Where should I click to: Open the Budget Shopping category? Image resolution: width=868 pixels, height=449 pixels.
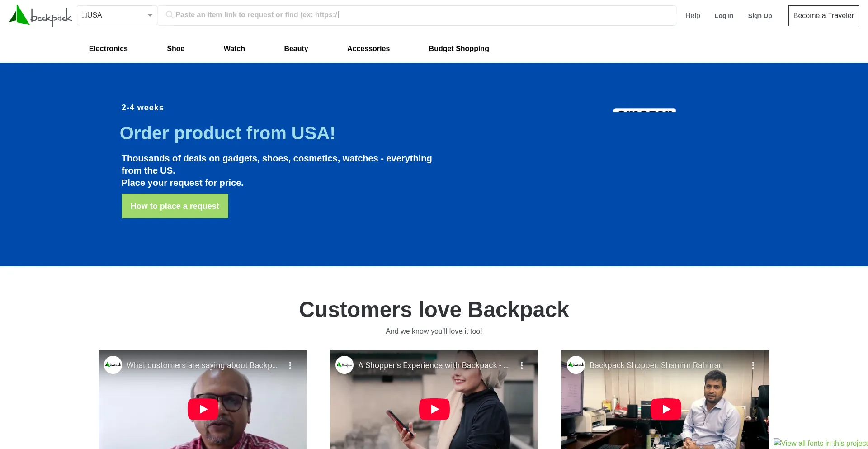459,48
